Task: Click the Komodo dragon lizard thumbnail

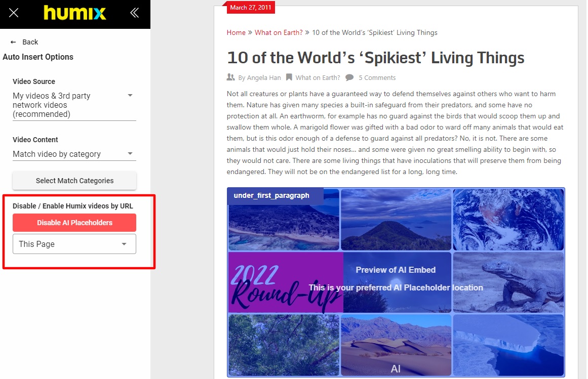Action: 508,282
